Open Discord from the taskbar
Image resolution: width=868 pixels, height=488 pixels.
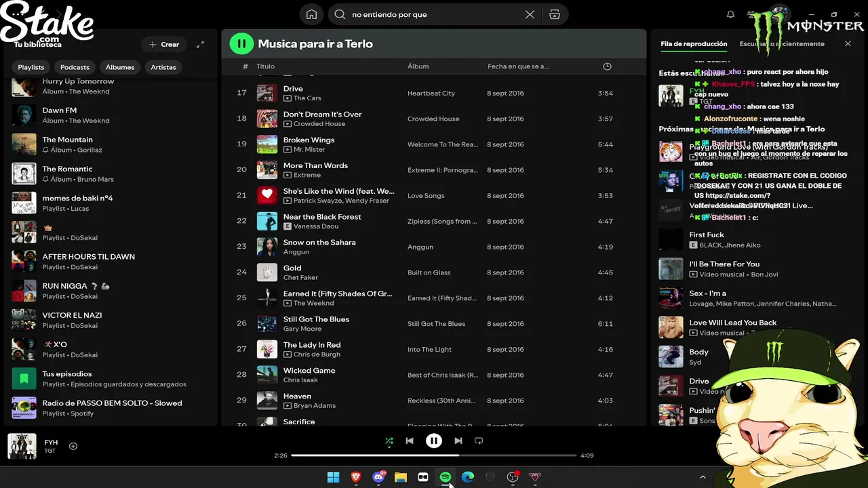[378, 477]
